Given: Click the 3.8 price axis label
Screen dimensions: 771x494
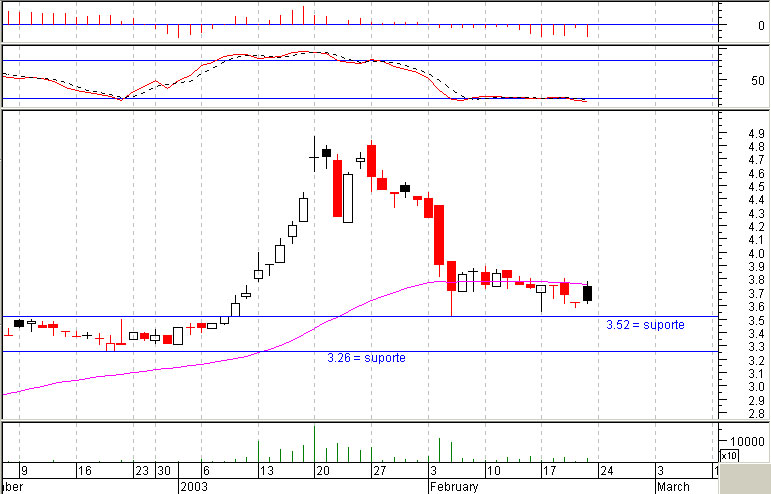Looking at the screenshot, I should (756, 280).
